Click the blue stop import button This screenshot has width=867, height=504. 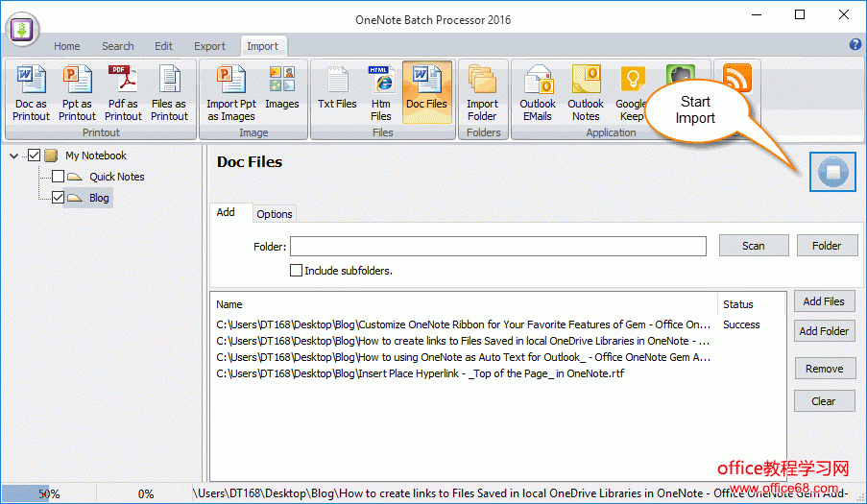832,173
